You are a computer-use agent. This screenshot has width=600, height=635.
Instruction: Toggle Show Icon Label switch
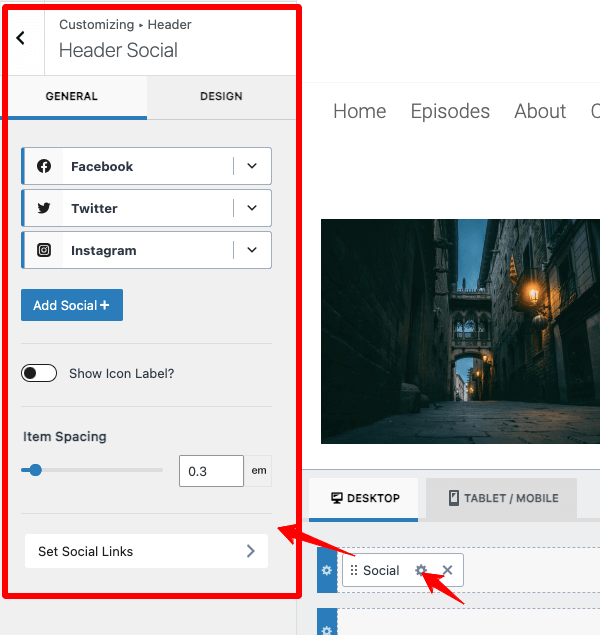point(39,373)
